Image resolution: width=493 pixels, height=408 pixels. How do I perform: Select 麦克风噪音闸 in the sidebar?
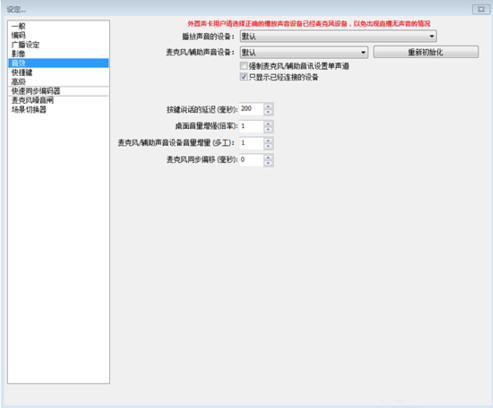click(58, 100)
